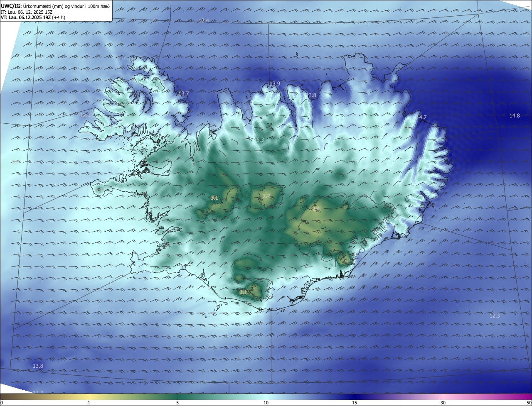Click the 13.9 value label off the north coast

(275, 84)
